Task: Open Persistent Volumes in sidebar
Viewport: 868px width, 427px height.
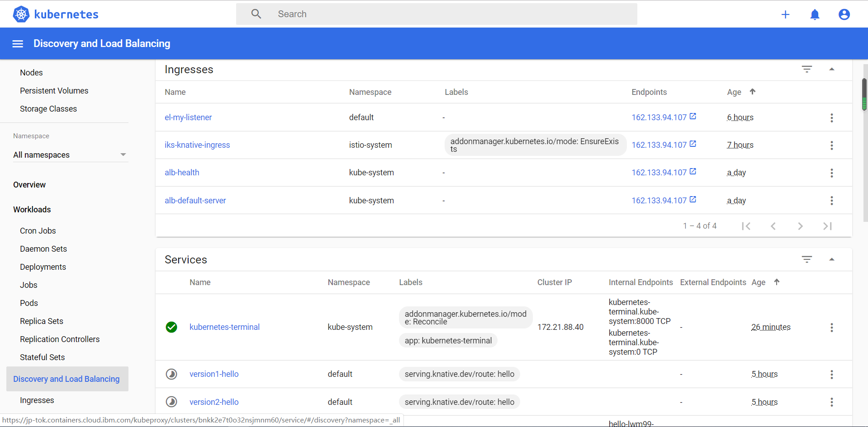Action: [54, 91]
